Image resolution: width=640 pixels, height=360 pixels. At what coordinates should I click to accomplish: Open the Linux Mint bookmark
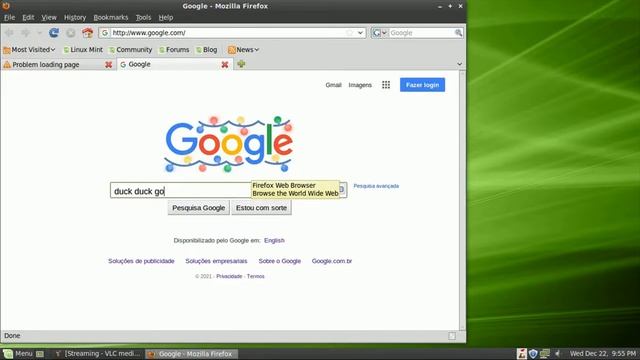click(83, 50)
